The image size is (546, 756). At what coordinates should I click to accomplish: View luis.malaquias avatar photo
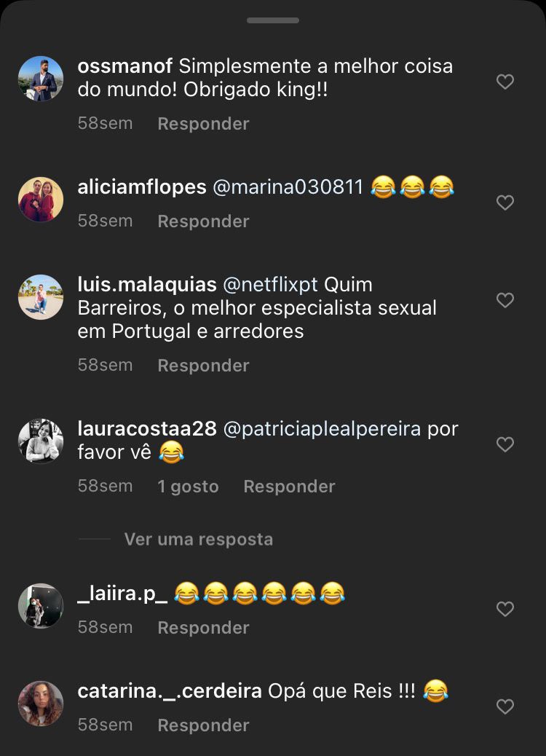coord(41,297)
